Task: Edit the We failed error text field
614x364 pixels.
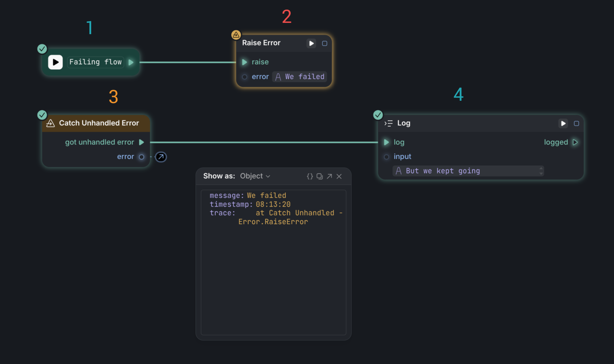Action: click(x=304, y=77)
